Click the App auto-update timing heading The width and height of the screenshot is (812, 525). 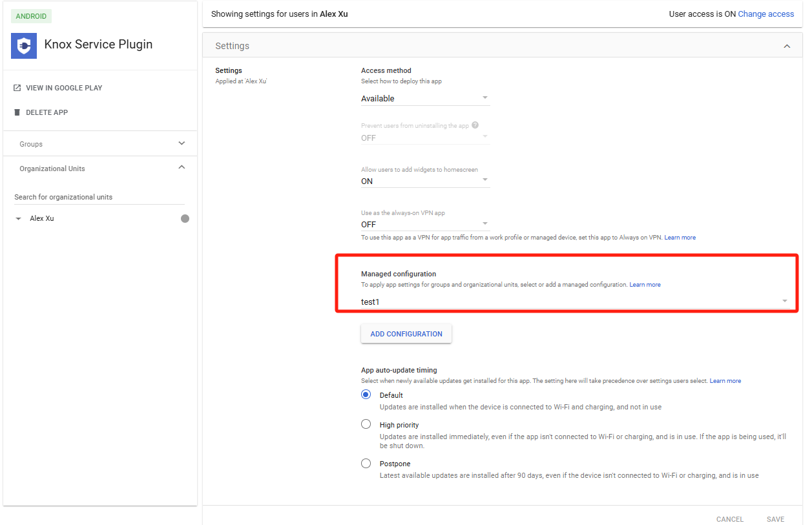(x=399, y=370)
